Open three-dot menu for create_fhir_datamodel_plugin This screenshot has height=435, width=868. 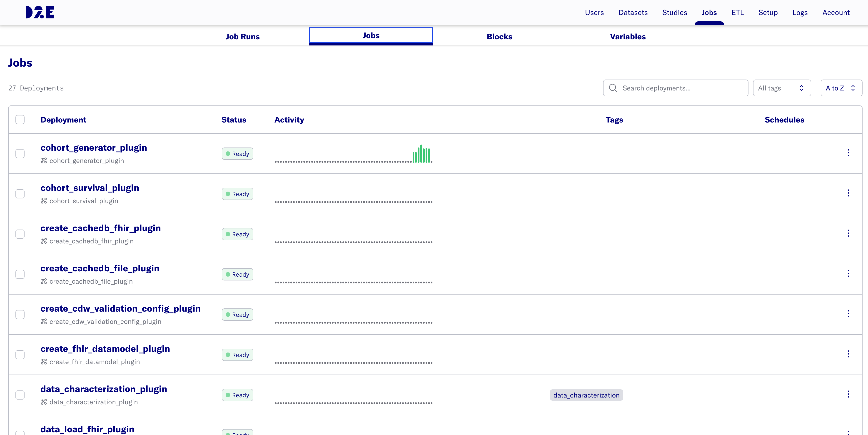tap(848, 354)
